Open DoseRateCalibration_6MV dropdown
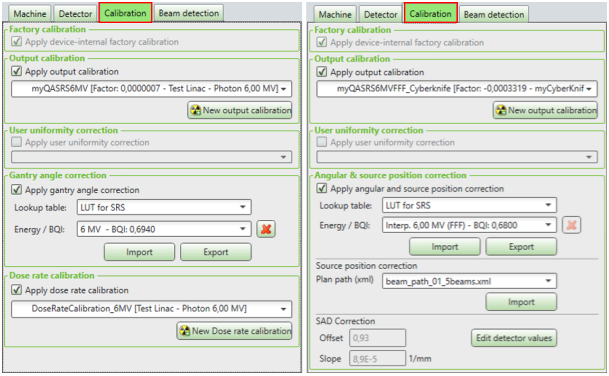The height and width of the screenshot is (376, 609). (151, 309)
